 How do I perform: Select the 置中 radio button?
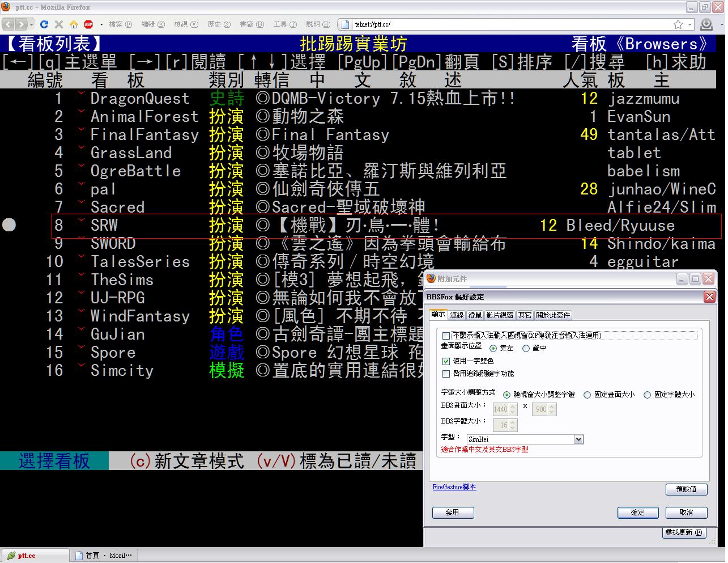[x=526, y=348]
